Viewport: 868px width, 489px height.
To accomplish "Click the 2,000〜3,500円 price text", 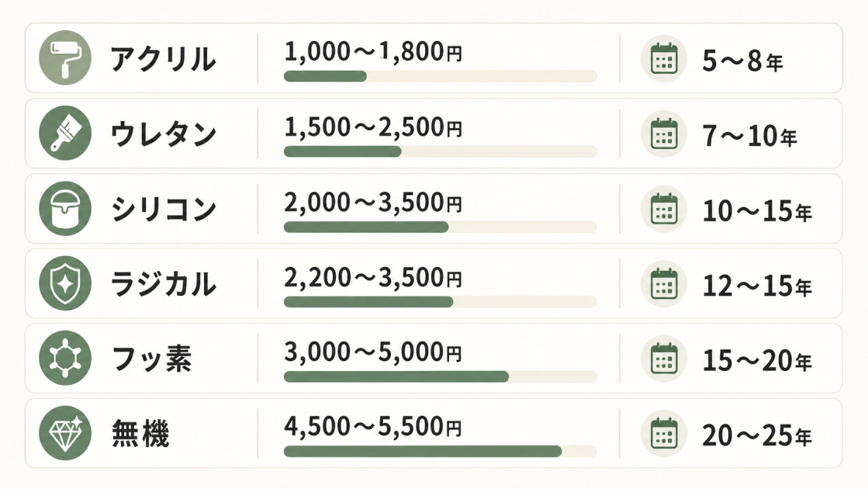I will 373,203.
